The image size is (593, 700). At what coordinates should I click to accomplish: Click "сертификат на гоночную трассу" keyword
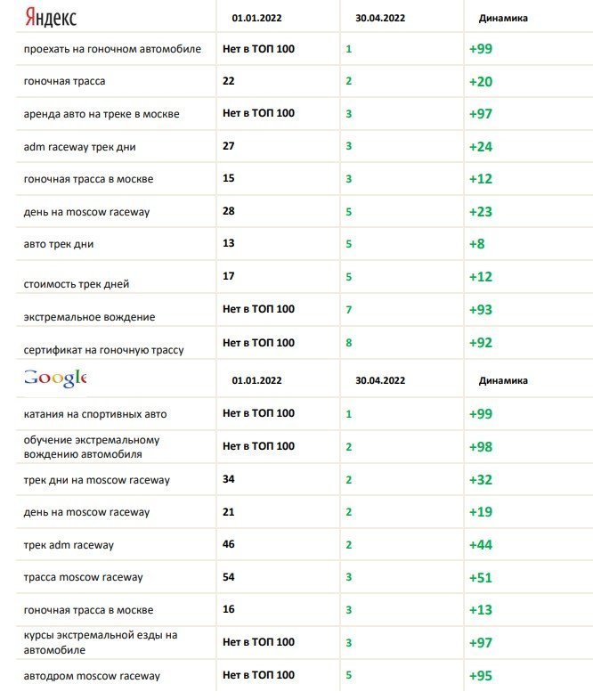click(x=103, y=350)
